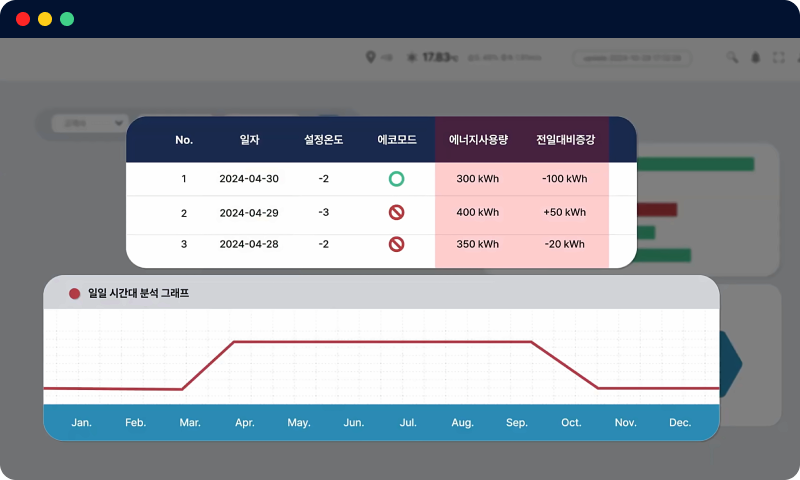
Task: Click the Dec. axis label
Action: (x=680, y=423)
